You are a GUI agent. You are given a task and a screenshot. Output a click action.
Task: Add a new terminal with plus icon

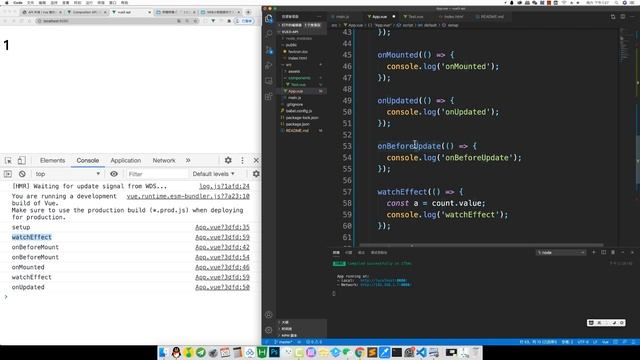(594, 253)
